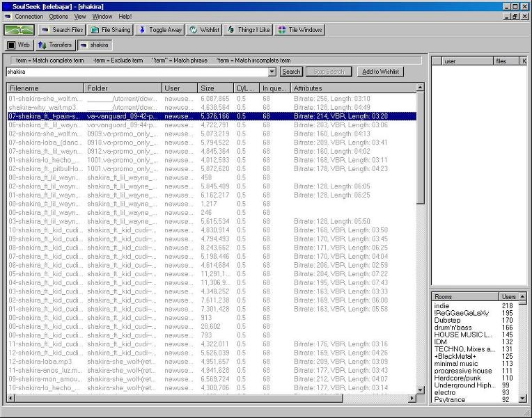The width and height of the screenshot is (532, 418).
Task: Toggle Away status in the toolbar
Action: click(159, 30)
